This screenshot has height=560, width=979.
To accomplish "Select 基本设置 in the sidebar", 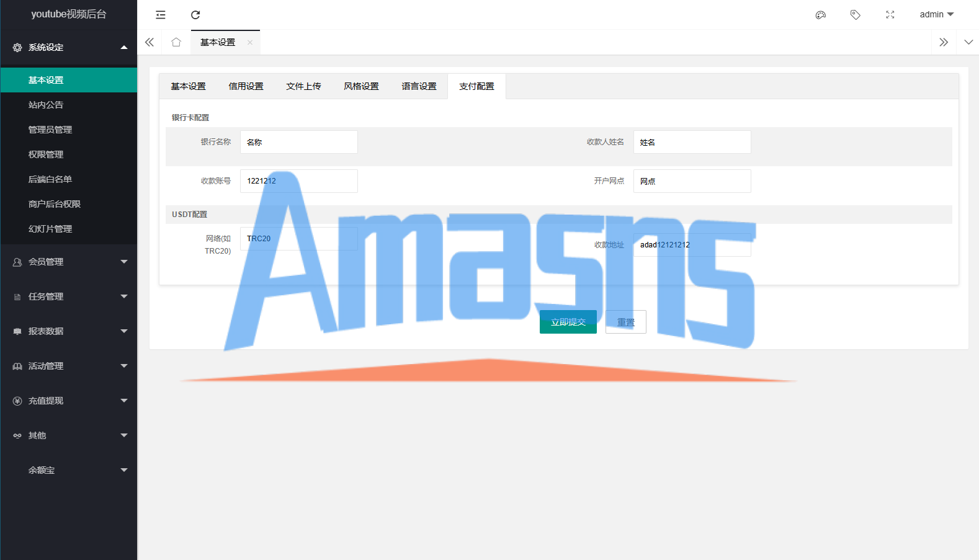I will point(69,80).
